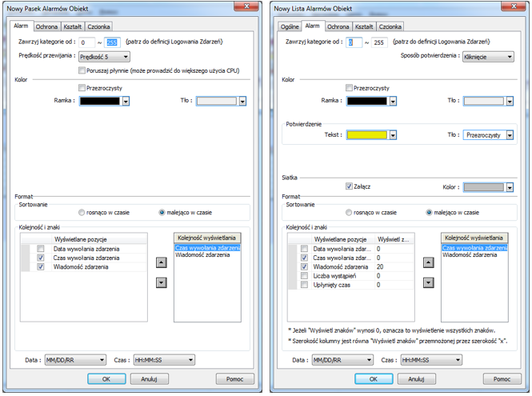Click Pomoc in Lista Alarmów dialog
The width and height of the screenshot is (532, 396).
tap(502, 379)
